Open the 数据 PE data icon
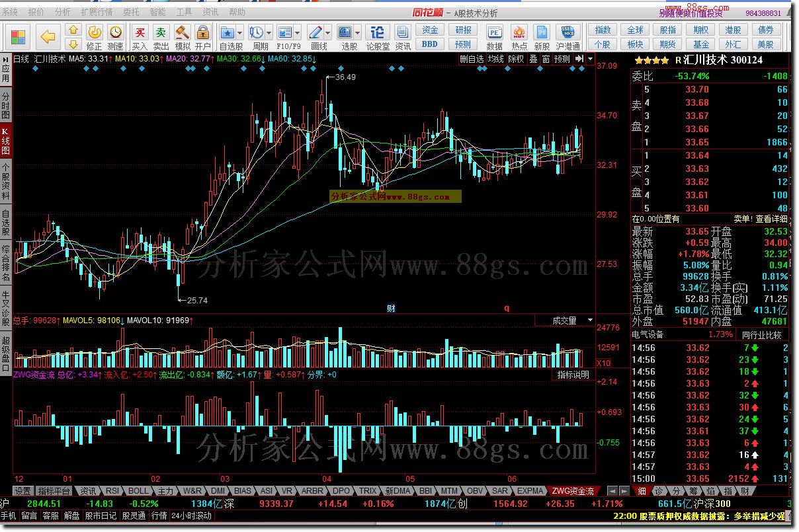Image resolution: width=799 pixels, height=532 pixels. (x=494, y=37)
